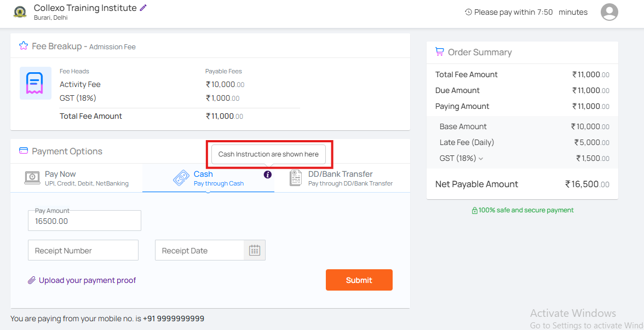Screen dimensions: 644x330
Task: Focus the Pay Amount field
Action: coord(84,221)
